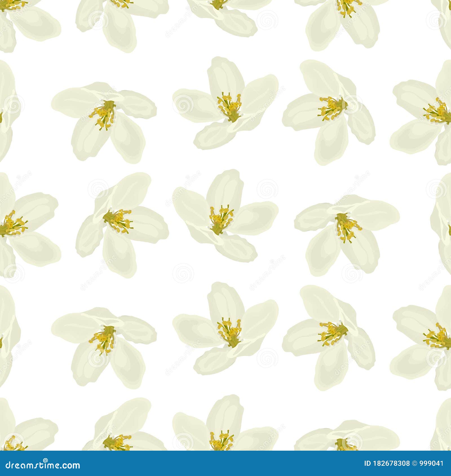This screenshot has width=451, height=476.
Task: Click the image ID 182678308 text
Action: [x=386, y=463]
